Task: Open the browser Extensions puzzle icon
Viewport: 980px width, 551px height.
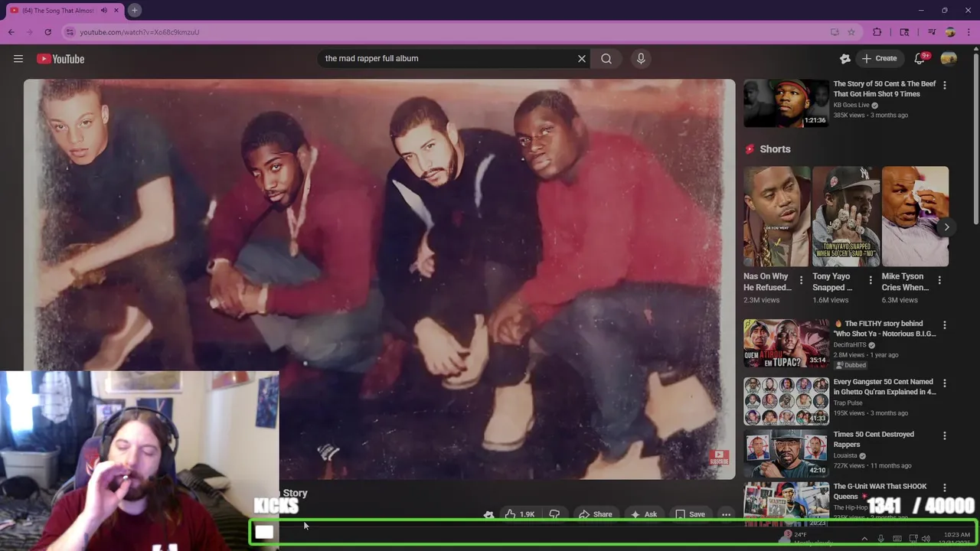Action: tap(877, 32)
